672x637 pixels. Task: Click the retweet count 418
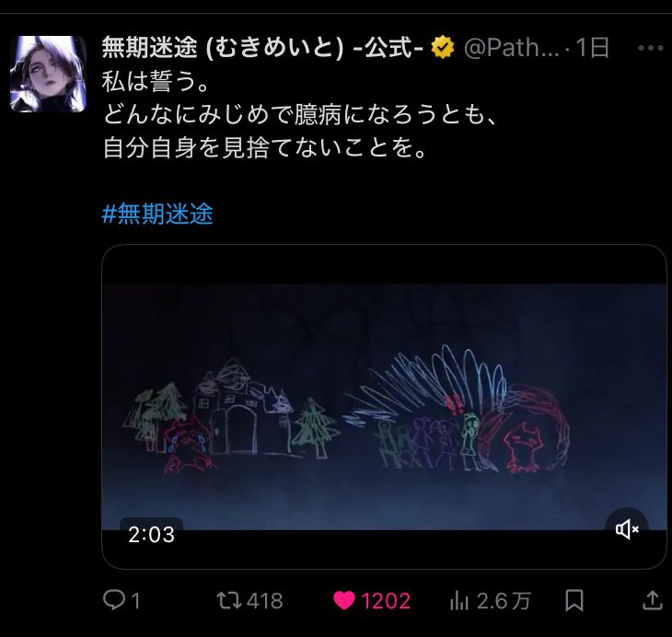pos(265,601)
